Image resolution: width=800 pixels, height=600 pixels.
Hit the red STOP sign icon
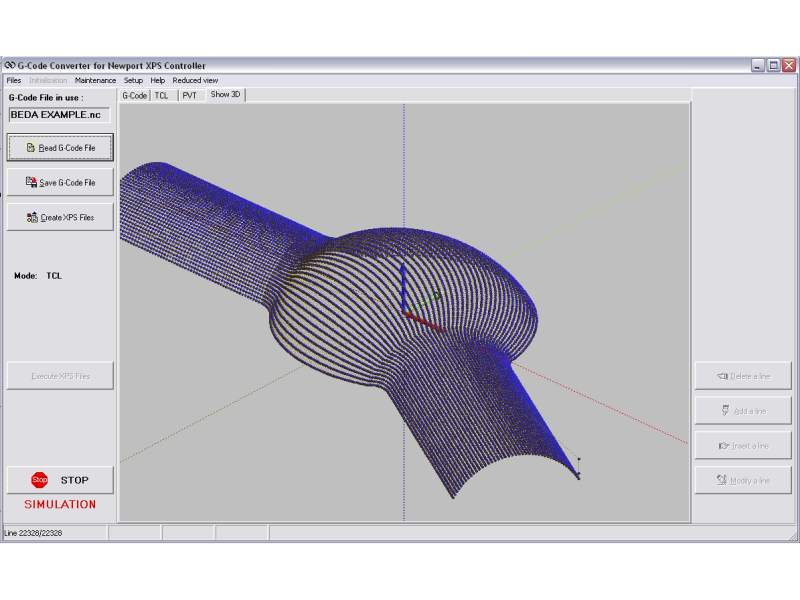point(40,480)
